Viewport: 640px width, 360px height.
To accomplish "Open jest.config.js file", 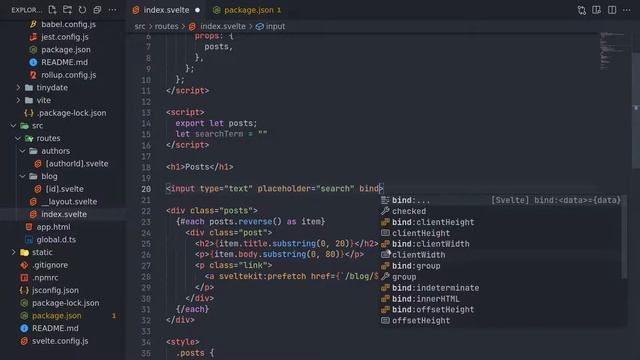I will [64, 37].
